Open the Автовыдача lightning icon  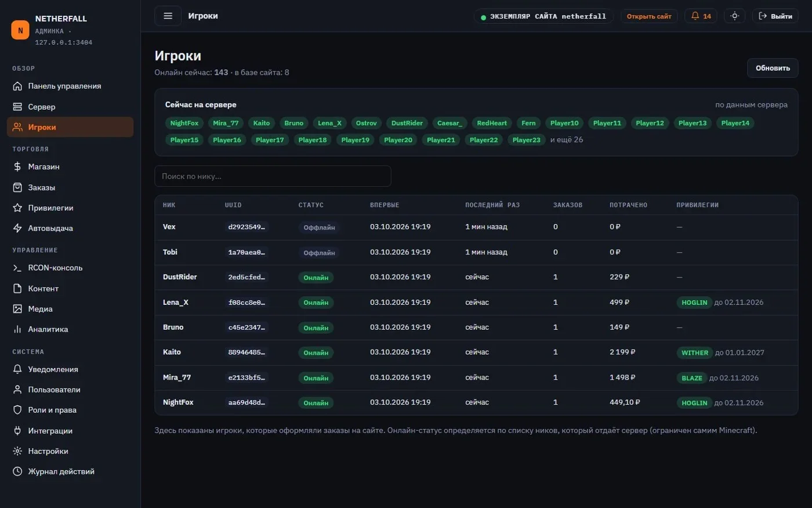point(17,228)
